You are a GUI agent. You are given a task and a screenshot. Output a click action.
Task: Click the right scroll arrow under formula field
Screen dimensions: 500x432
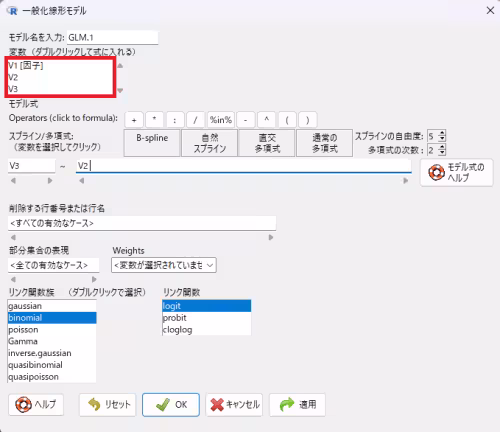tap(406, 181)
